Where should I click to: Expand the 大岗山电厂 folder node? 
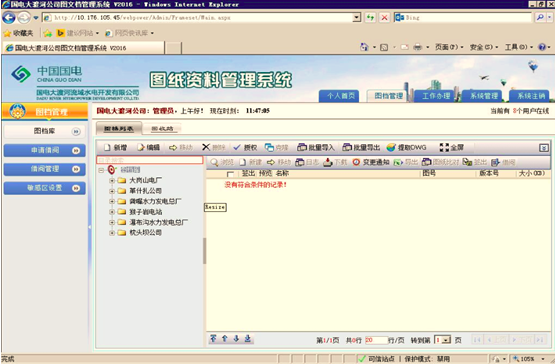point(112,180)
